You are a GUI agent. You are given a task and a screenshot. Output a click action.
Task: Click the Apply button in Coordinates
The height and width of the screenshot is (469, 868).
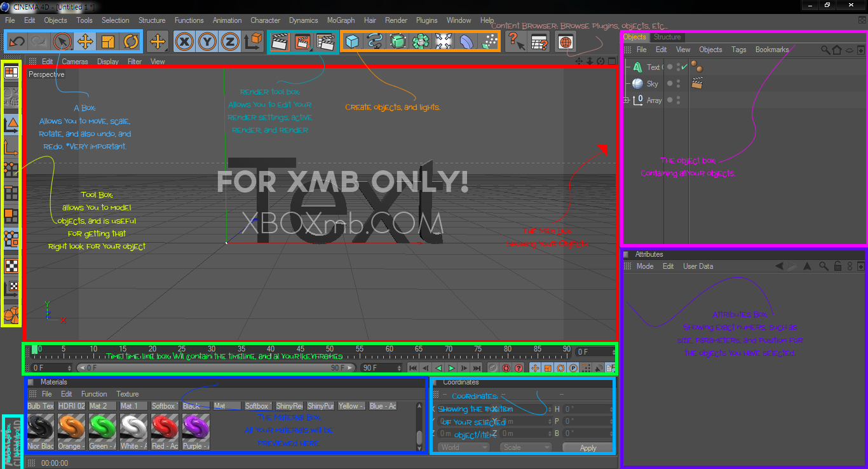pyautogui.click(x=588, y=448)
